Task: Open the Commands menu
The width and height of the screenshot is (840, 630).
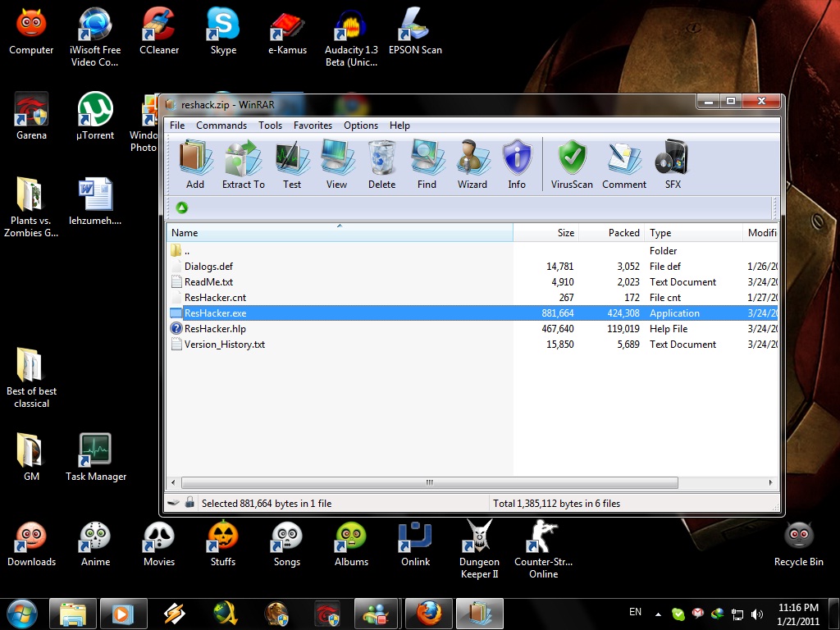Action: (x=221, y=126)
